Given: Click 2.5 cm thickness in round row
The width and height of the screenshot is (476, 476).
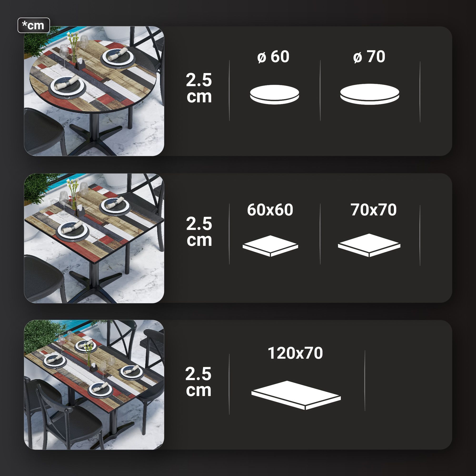Looking at the screenshot, I should (199, 88).
